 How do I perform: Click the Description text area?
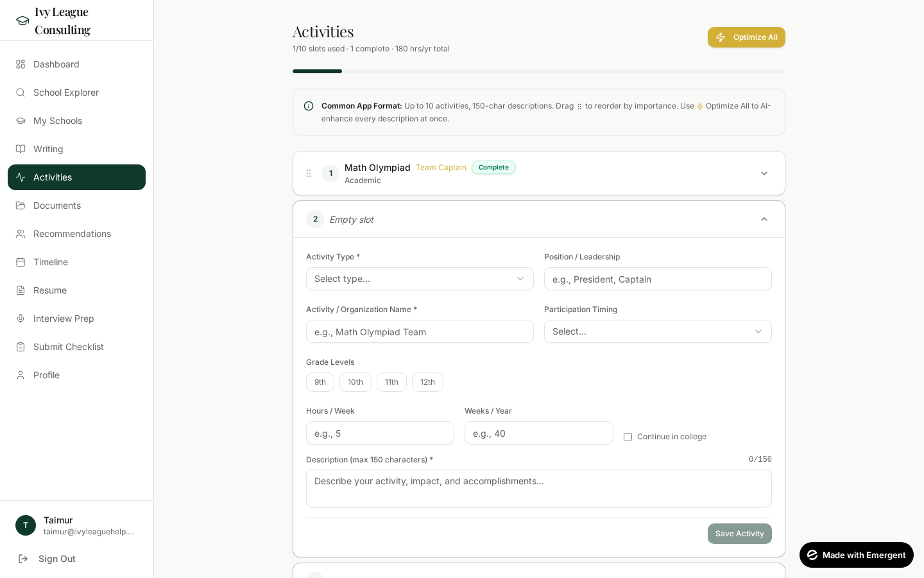[539, 488]
